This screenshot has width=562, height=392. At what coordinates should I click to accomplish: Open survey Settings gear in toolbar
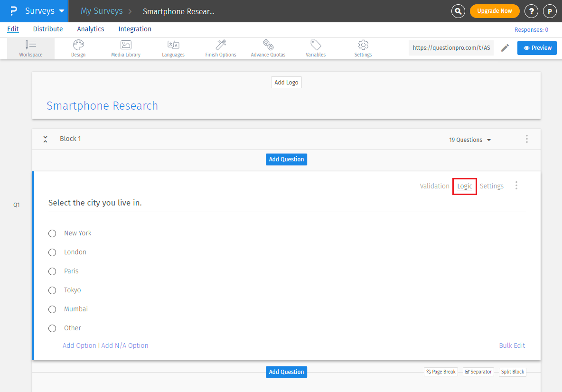(x=363, y=48)
